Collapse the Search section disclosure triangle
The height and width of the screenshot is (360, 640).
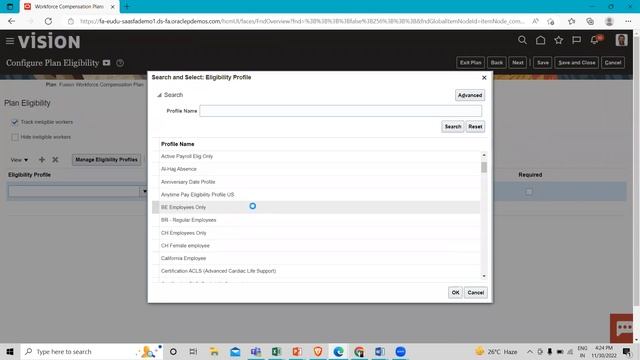(x=159, y=95)
